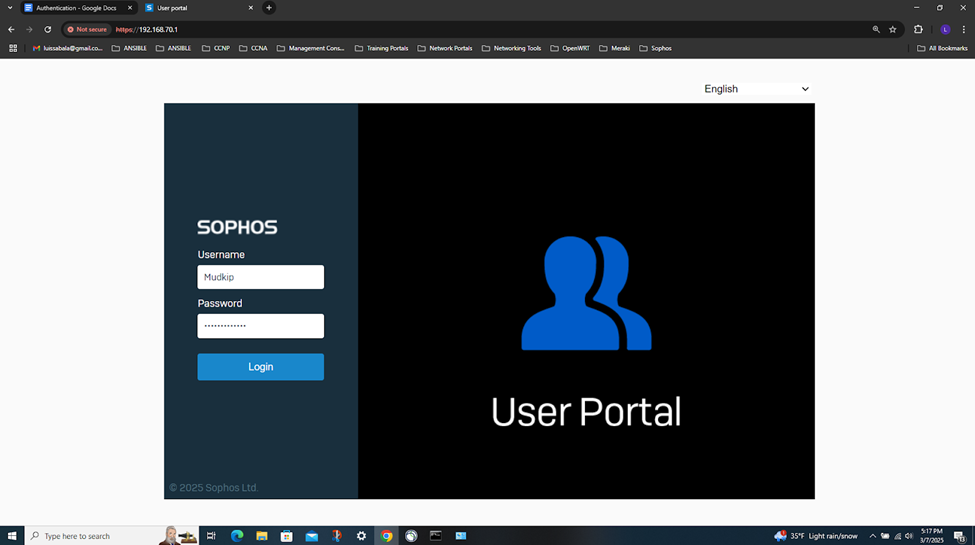
Task: Open the weather widget Light rain/snow
Action: (815, 536)
